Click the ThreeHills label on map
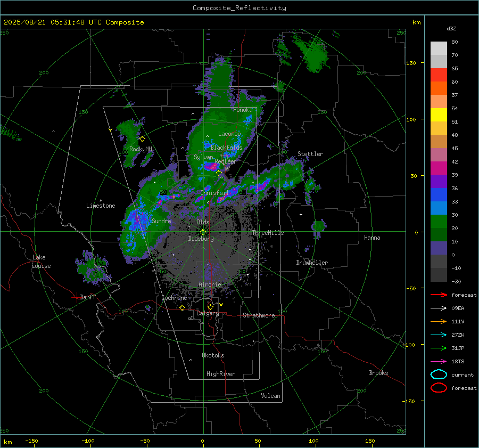 [268, 233]
